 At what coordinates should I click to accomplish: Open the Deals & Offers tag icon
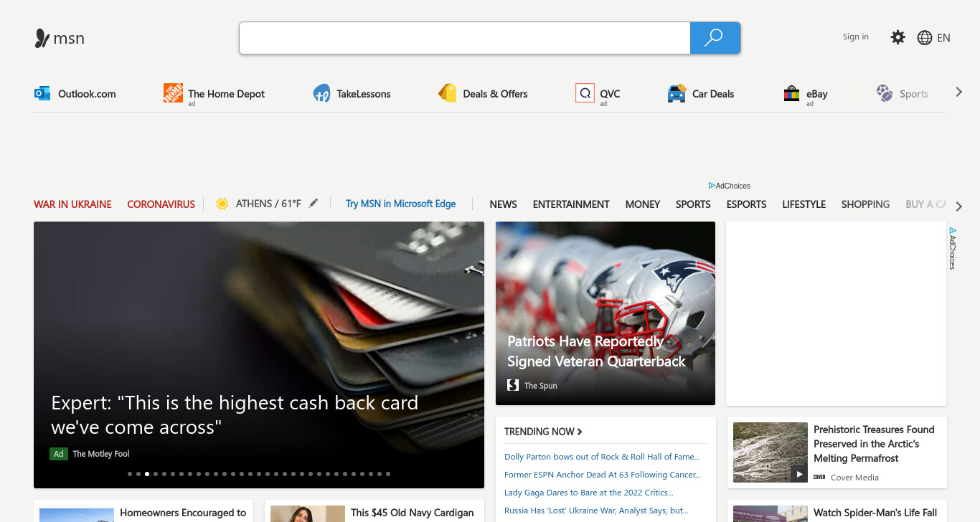point(448,93)
